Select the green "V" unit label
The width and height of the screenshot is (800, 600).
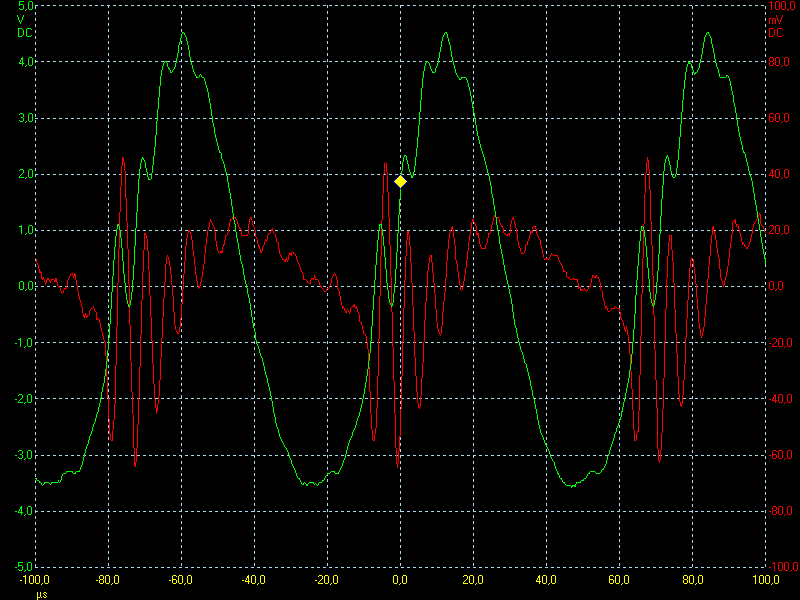(20, 19)
